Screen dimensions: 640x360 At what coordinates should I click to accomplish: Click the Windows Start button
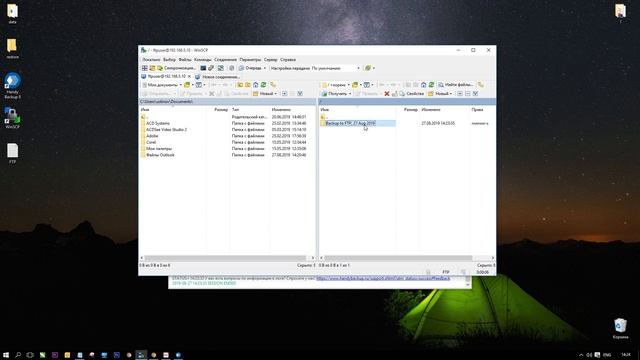[x=6, y=355]
